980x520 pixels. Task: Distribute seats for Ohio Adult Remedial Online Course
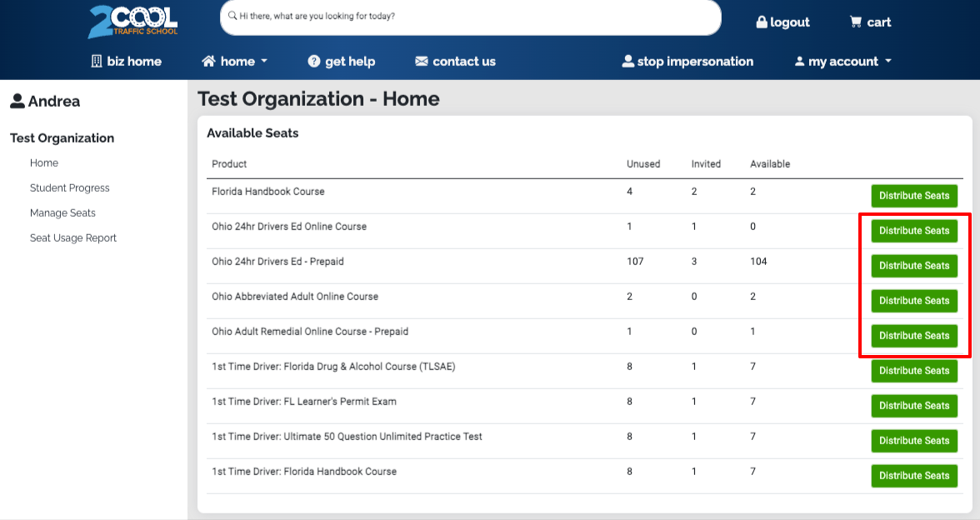click(x=914, y=336)
